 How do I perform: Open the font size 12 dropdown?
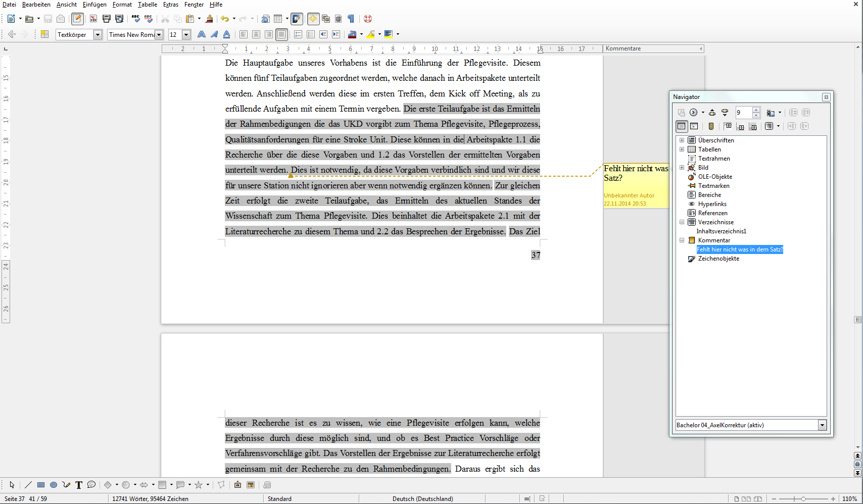(x=186, y=35)
